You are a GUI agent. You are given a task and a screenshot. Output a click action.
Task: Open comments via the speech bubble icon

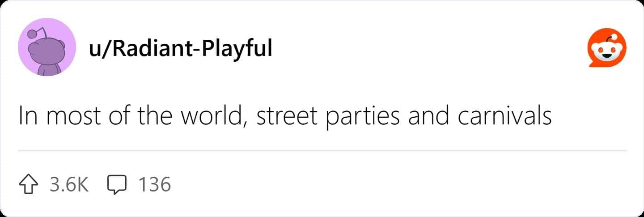coord(117,184)
